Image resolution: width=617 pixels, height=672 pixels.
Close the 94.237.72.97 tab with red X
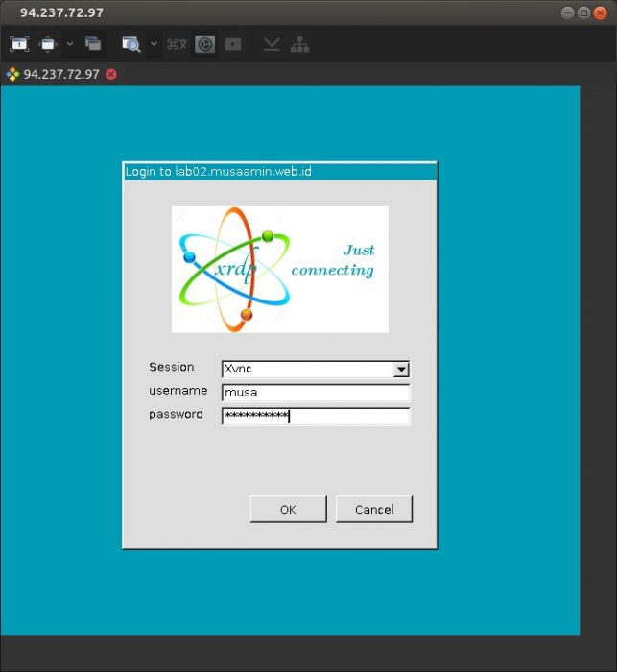coord(111,74)
